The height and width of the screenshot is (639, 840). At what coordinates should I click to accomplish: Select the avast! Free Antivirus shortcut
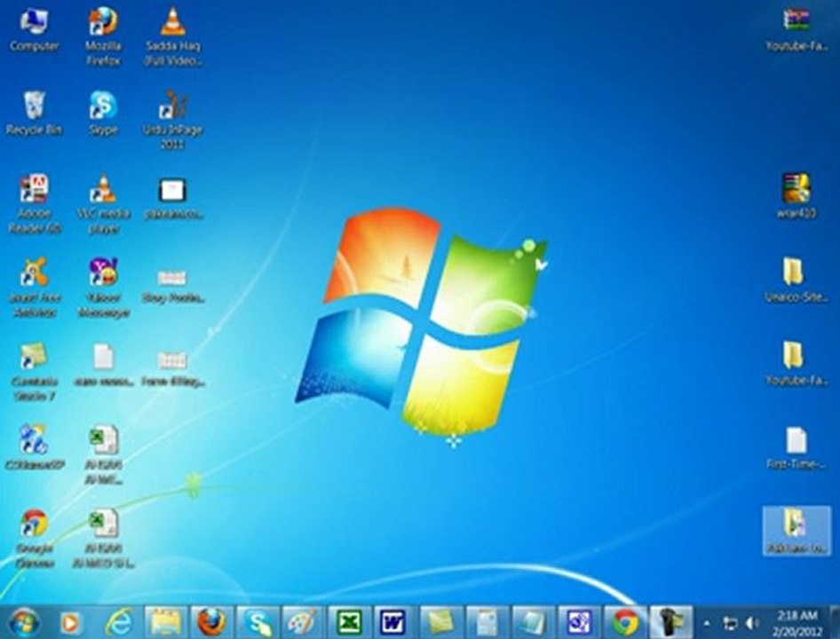(35, 288)
